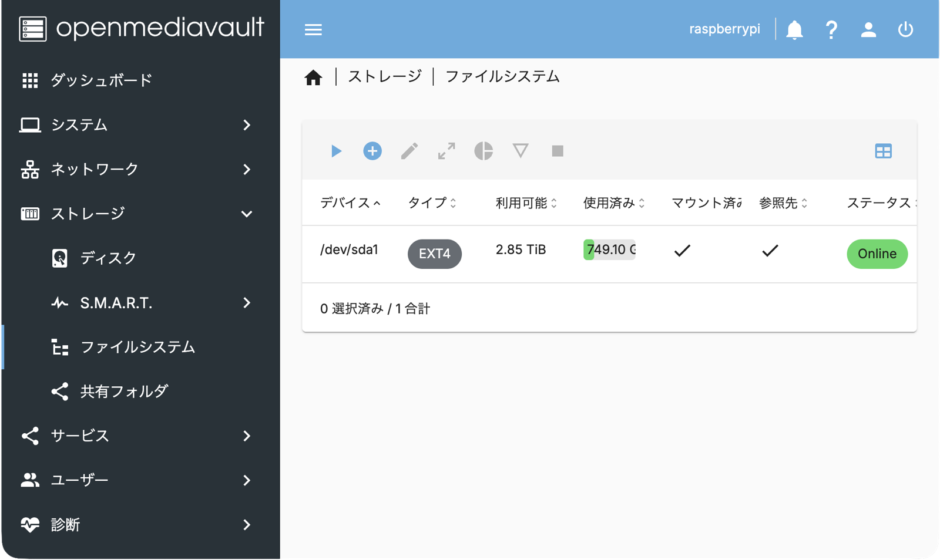Click the blue create filesystem plus icon
This screenshot has height=560, width=940.
(x=372, y=151)
